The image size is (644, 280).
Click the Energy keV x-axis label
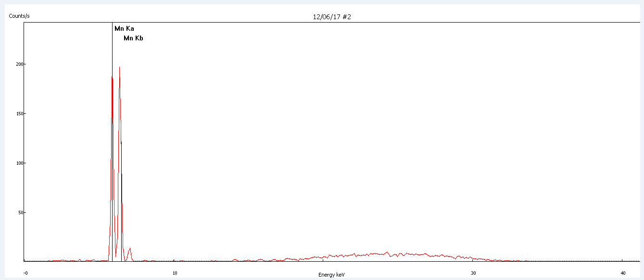click(x=331, y=275)
